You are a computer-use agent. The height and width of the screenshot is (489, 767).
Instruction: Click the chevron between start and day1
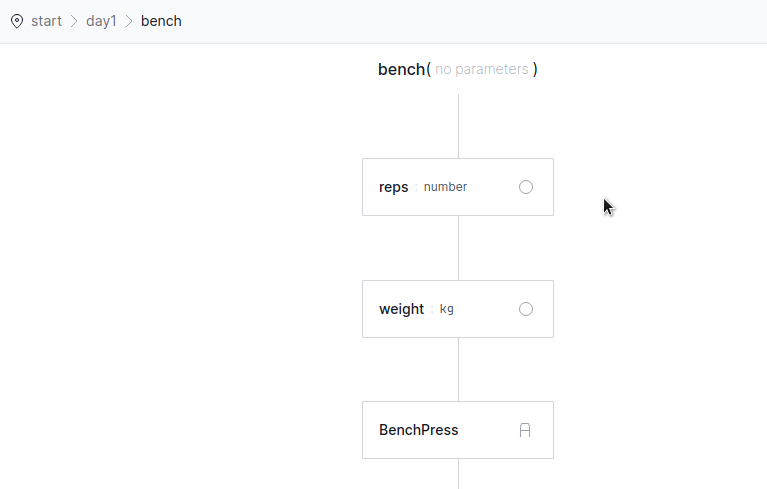pyautogui.click(x=74, y=21)
